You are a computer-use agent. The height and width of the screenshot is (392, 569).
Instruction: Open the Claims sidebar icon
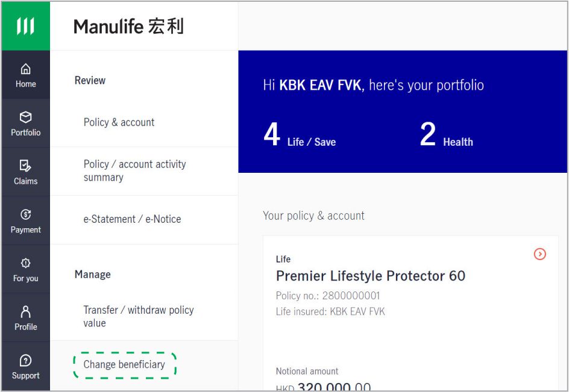pyautogui.click(x=25, y=172)
